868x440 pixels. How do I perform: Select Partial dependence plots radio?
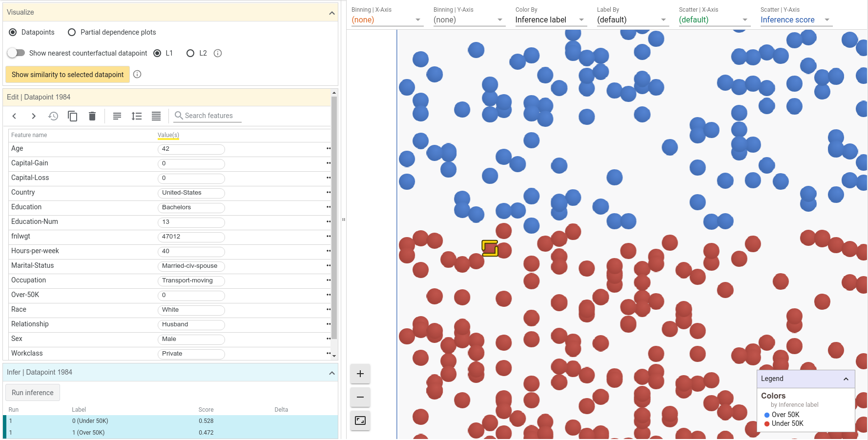pyautogui.click(x=72, y=32)
